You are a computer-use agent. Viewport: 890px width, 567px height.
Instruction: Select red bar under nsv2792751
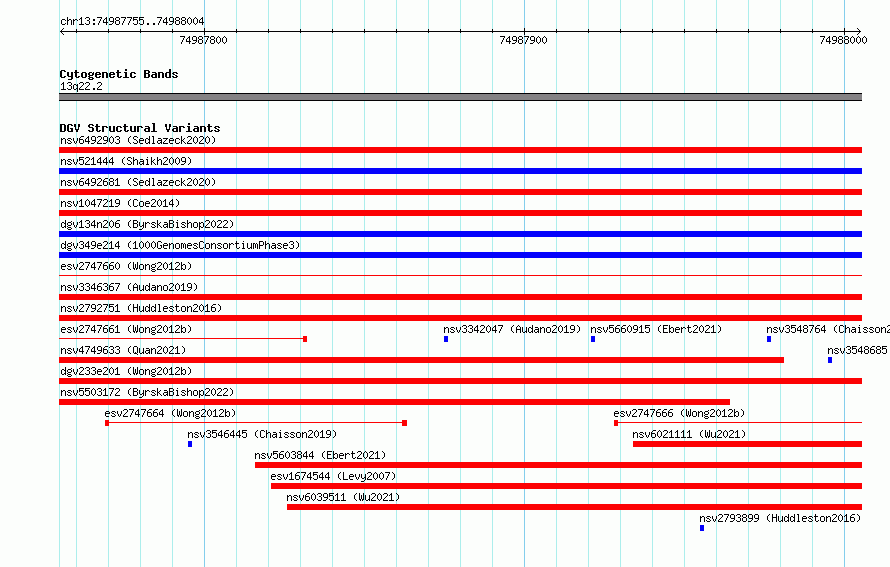(460, 318)
